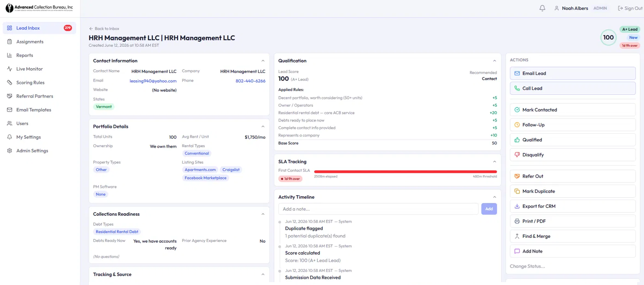Click the speech bubble icon on Add Note
This screenshot has width=644, height=285.
click(517, 251)
